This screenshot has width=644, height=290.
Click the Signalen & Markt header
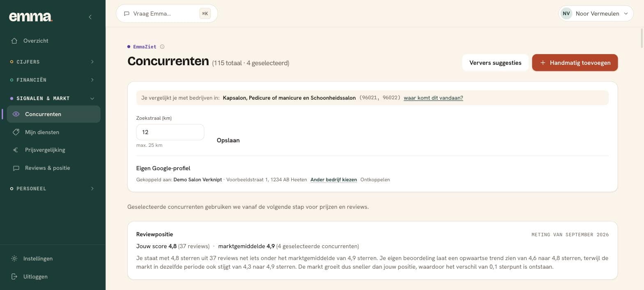coord(53,98)
